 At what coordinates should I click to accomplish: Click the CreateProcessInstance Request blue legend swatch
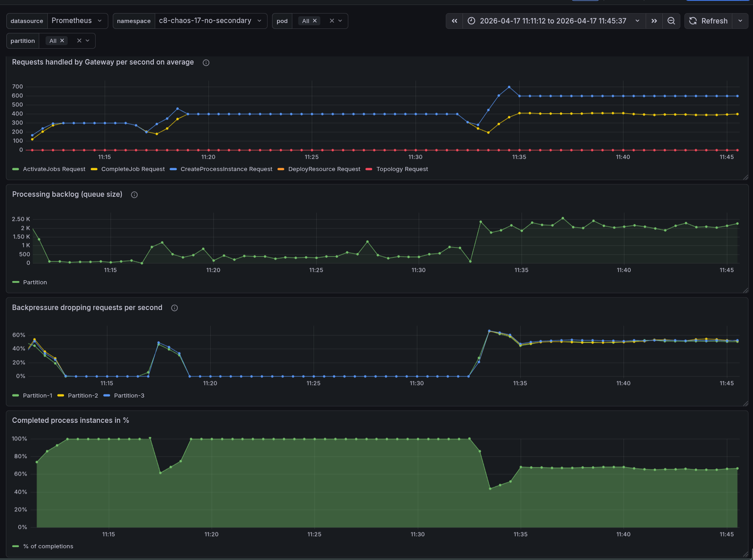(173, 169)
